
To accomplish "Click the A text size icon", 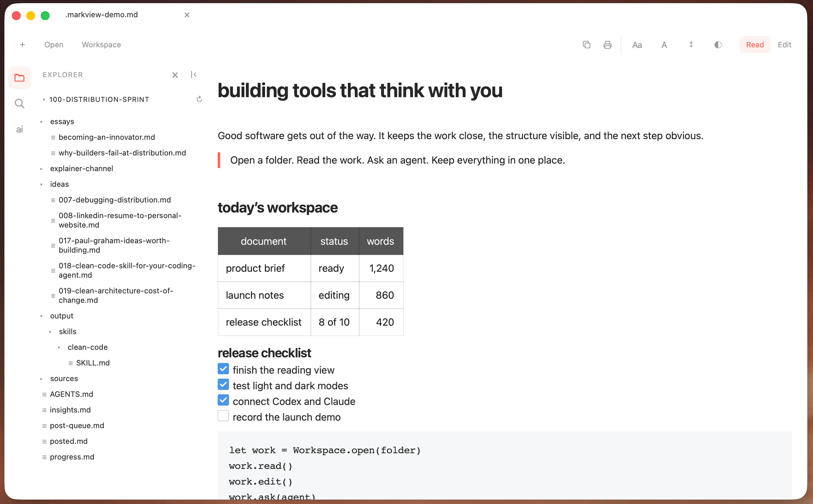I will 664,45.
